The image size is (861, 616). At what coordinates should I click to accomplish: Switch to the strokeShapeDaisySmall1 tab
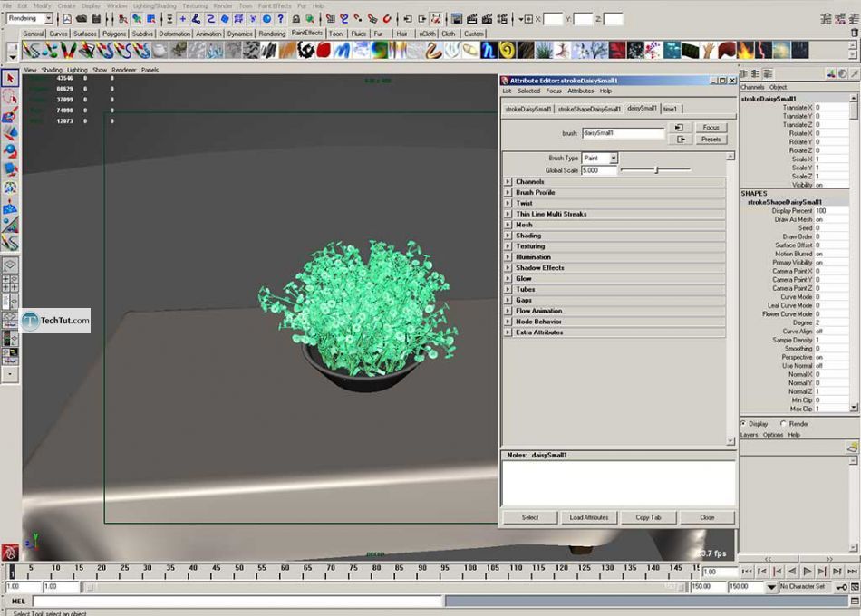tap(589, 109)
